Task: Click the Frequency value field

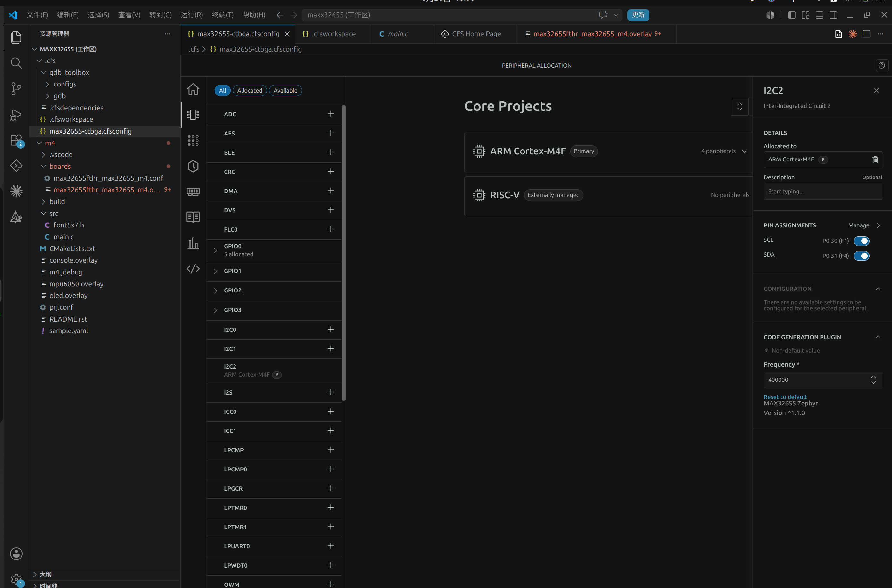Action: coord(822,380)
